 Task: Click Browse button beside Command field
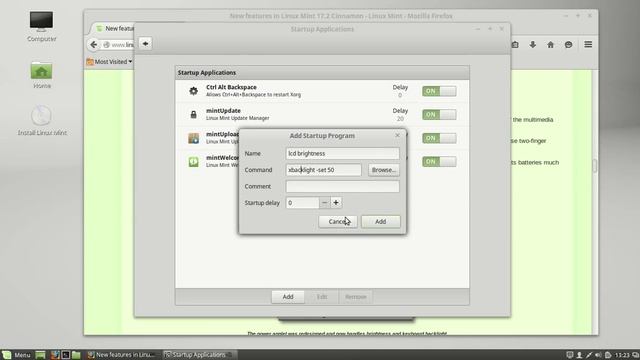384,170
